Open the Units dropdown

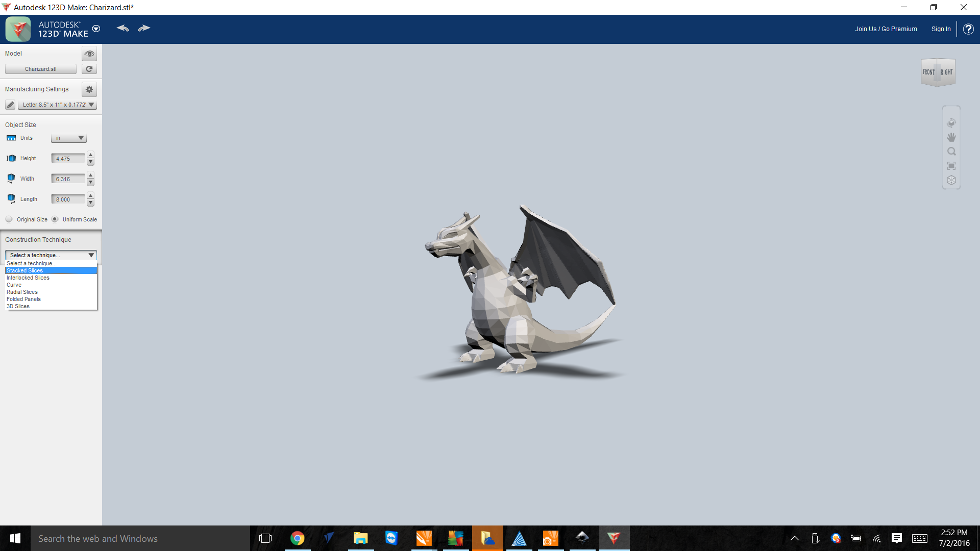[x=69, y=138]
